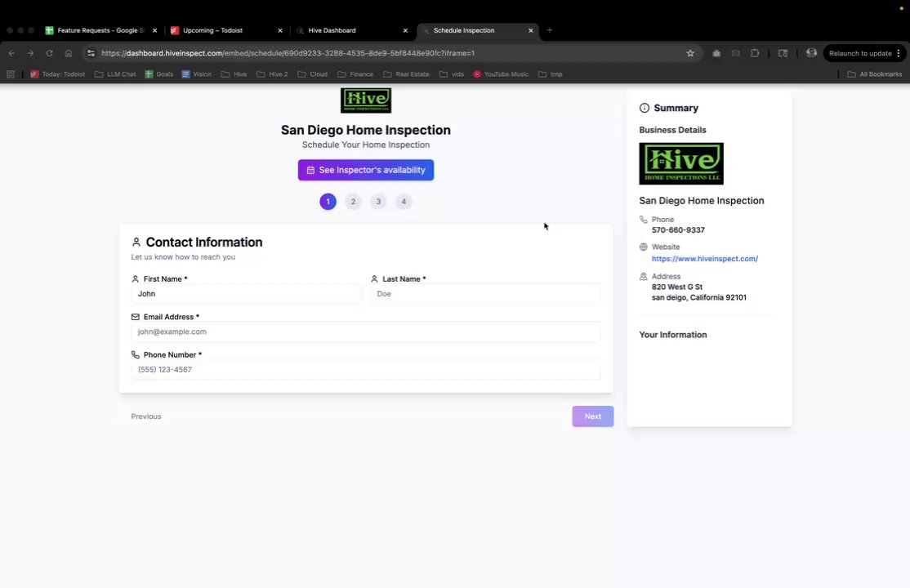The width and height of the screenshot is (910, 588).
Task: Open extensions puzzle icon
Action: click(x=755, y=53)
